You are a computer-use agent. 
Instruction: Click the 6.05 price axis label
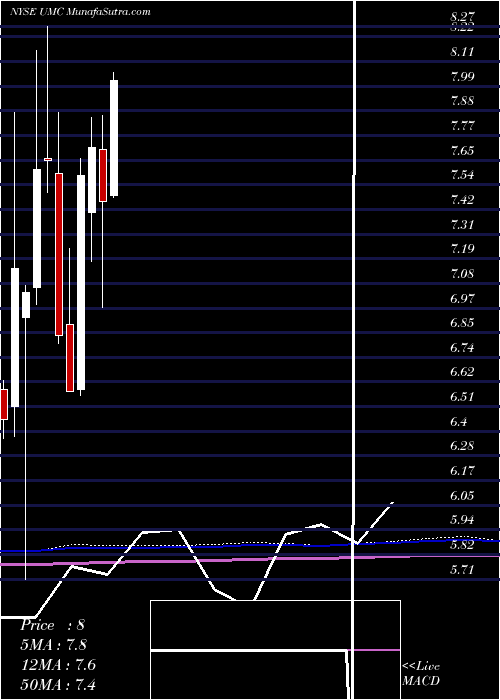coord(462,496)
